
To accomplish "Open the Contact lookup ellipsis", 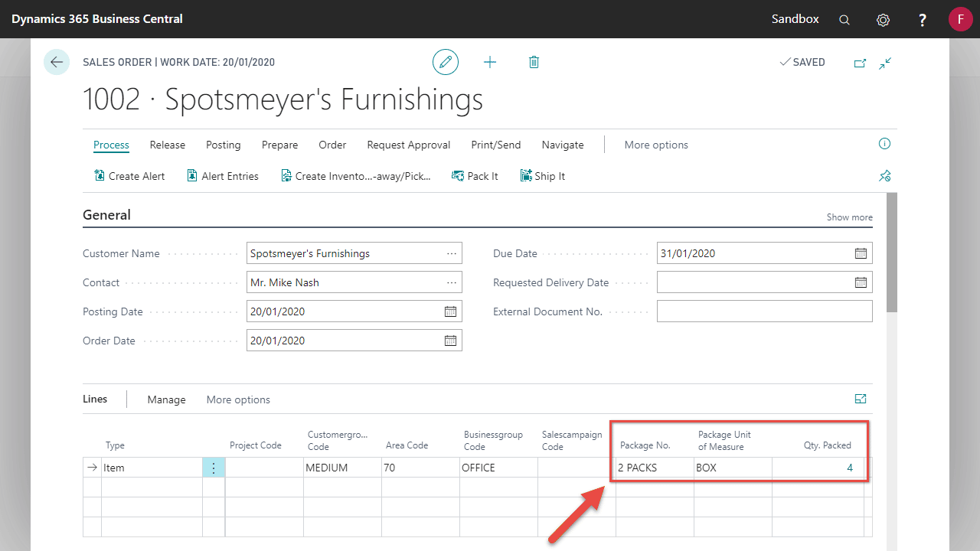I will coord(451,282).
